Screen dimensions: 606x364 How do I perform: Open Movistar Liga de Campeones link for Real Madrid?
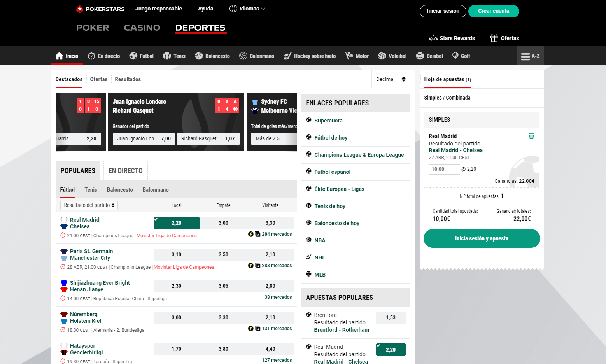pyautogui.click(x=166, y=236)
